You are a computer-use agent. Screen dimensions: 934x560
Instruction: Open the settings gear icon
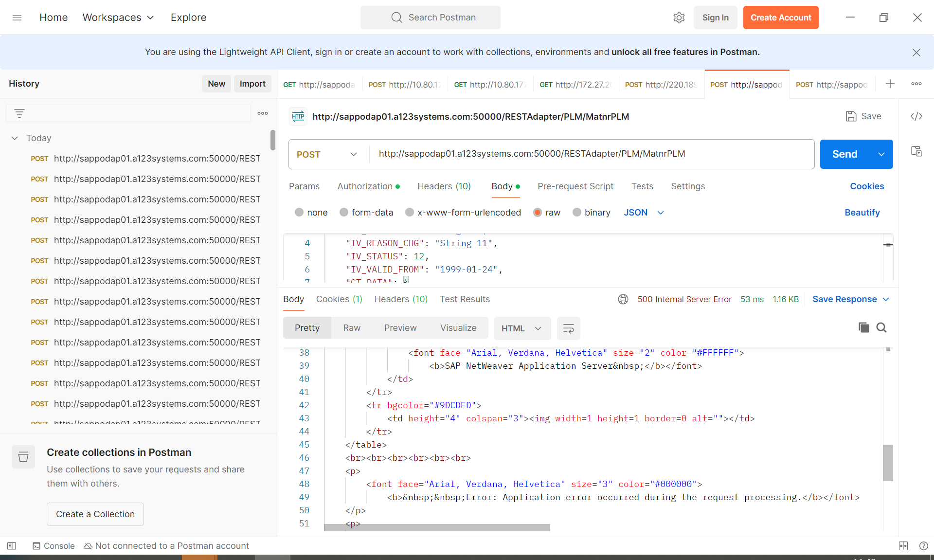click(x=679, y=18)
